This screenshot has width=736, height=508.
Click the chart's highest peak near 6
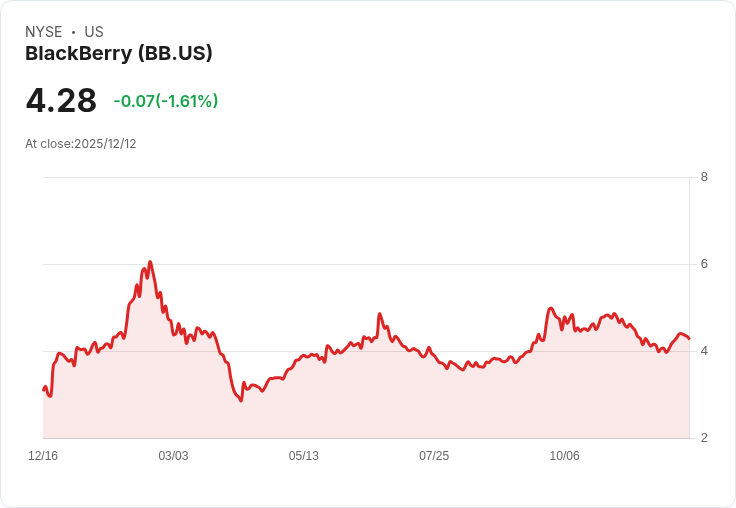(150, 262)
